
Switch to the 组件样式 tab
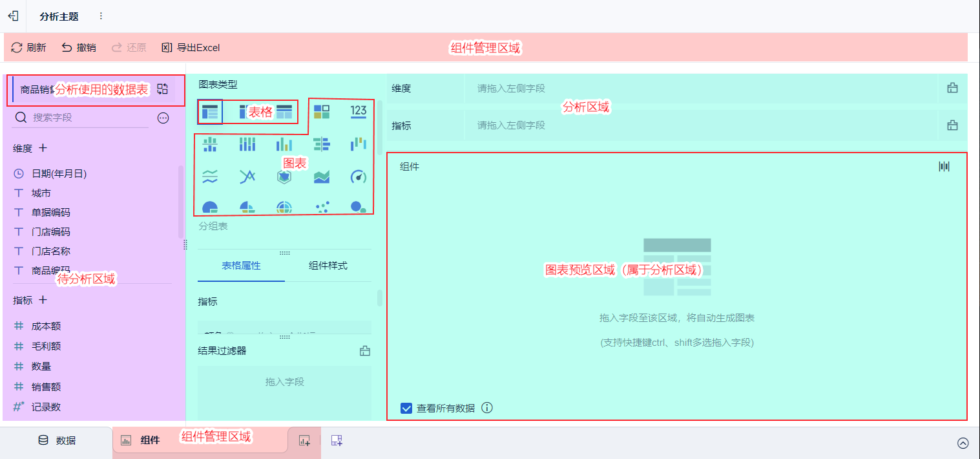tap(328, 265)
